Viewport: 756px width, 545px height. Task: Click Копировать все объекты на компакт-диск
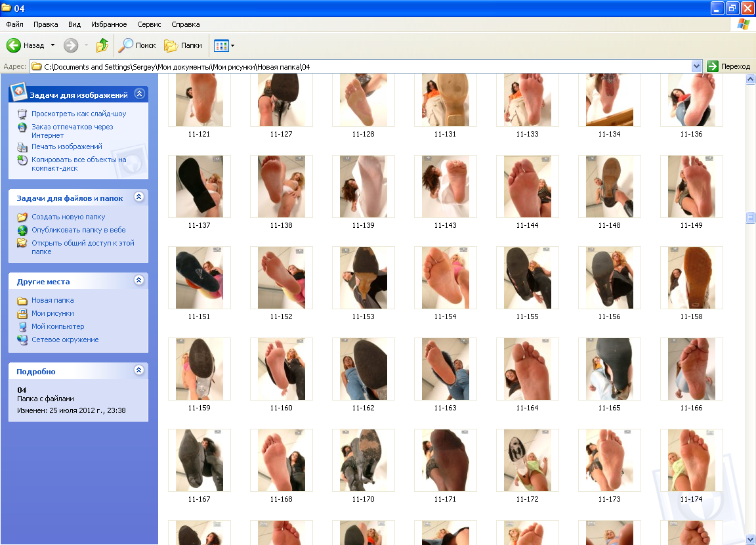tap(79, 164)
